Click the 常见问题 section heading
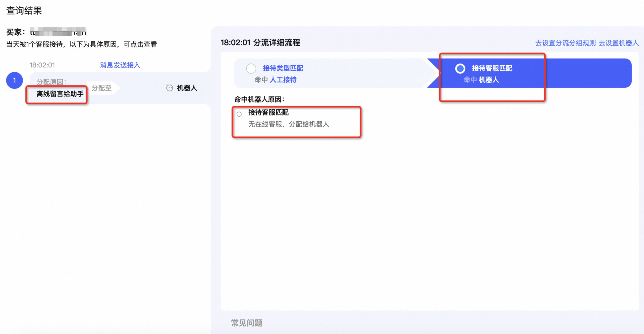 click(246, 323)
